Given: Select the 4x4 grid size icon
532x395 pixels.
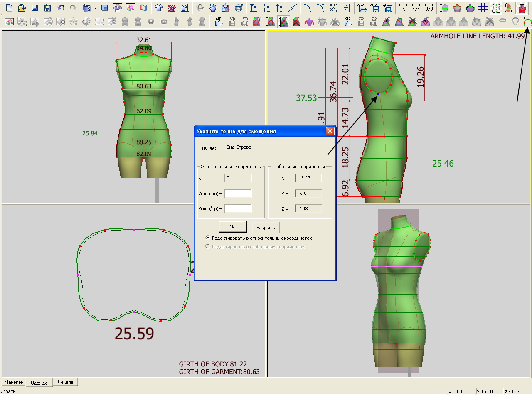Looking at the screenshot, I should pyautogui.click(x=416, y=7).
